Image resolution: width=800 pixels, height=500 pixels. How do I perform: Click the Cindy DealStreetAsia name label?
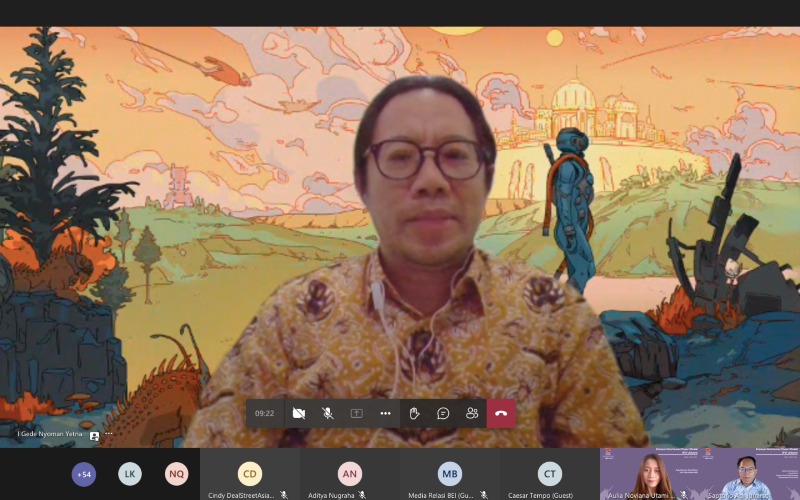(241, 495)
